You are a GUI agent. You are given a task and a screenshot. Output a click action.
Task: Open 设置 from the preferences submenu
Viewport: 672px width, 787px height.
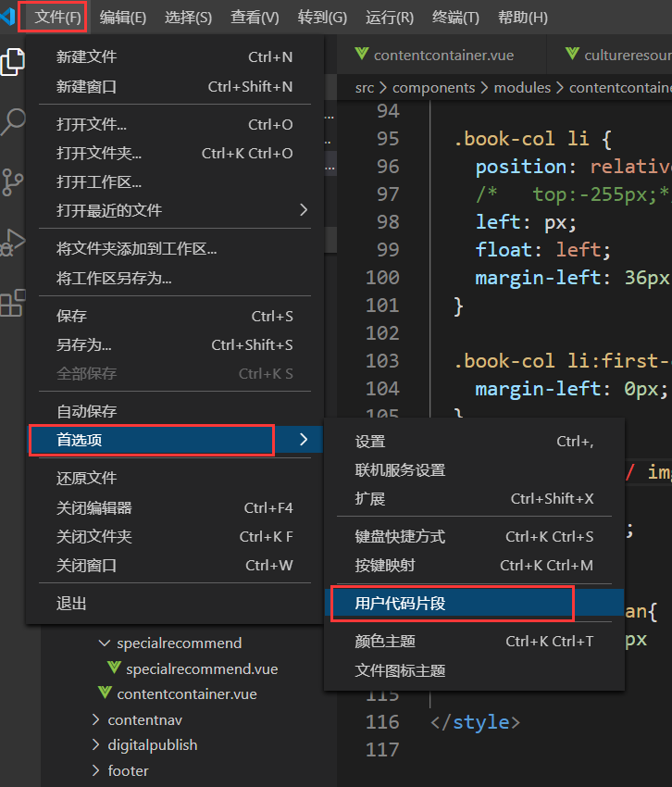[474, 441]
